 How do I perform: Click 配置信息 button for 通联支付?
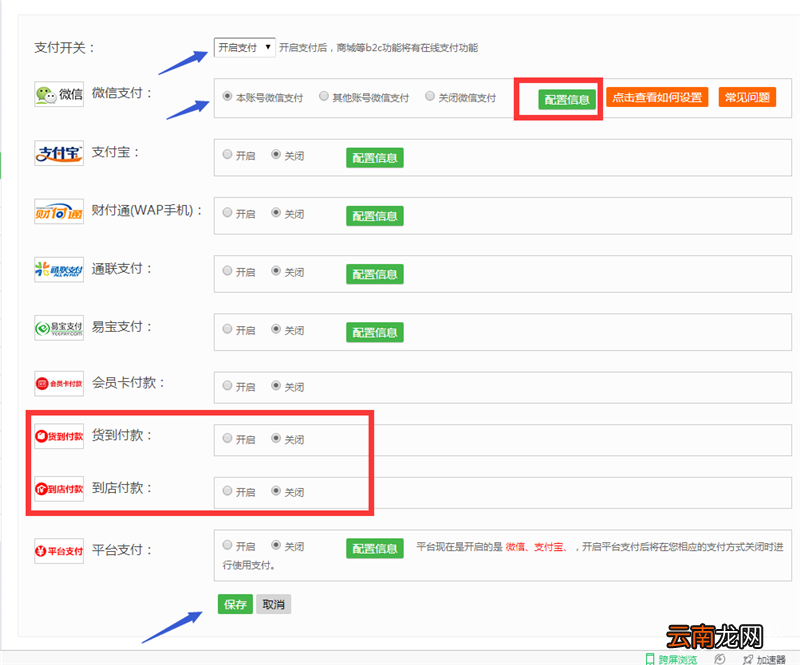click(x=374, y=274)
